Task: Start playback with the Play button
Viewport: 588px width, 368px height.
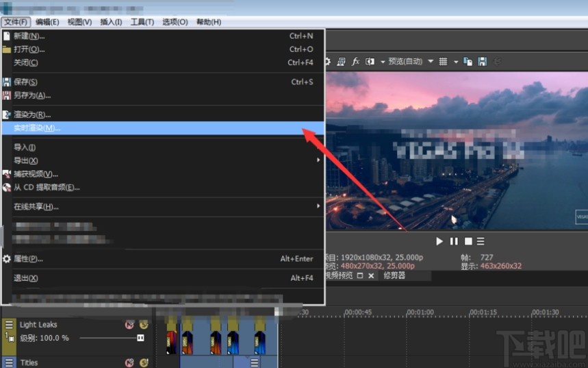Action: 439,241
